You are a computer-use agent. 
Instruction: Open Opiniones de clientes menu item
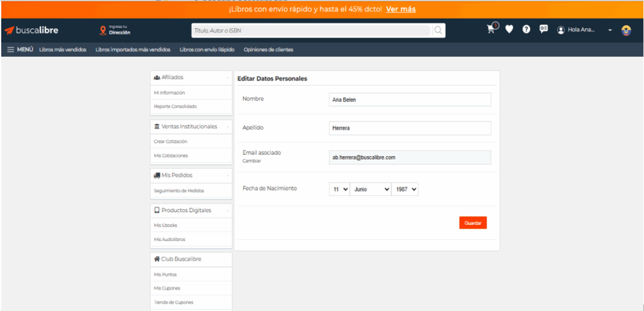269,50
